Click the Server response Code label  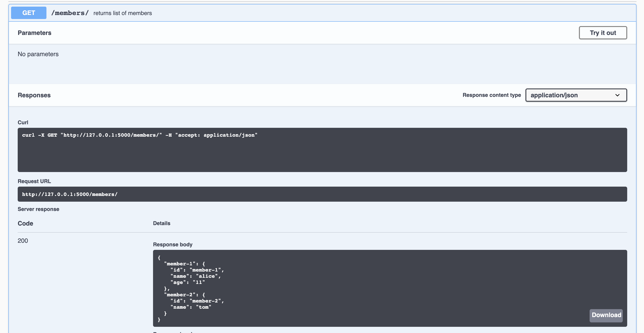[x=25, y=223]
